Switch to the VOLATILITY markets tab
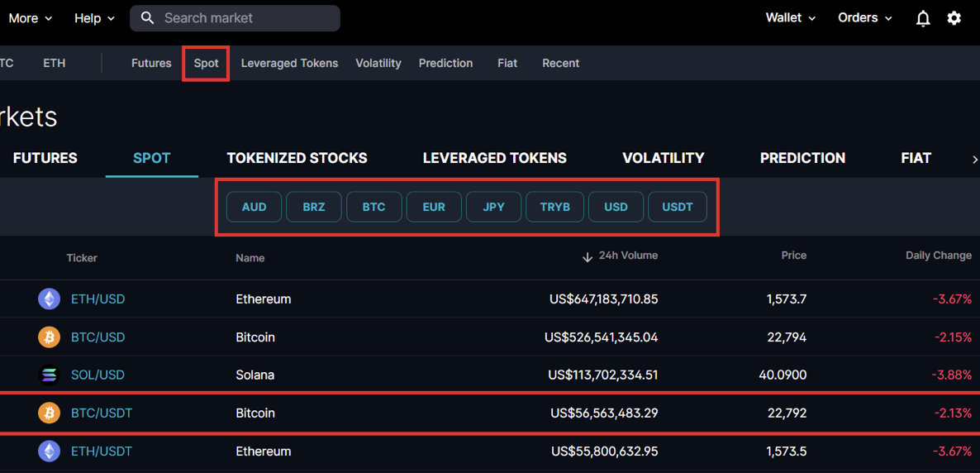Screen dimensions: 980x473 coord(664,158)
